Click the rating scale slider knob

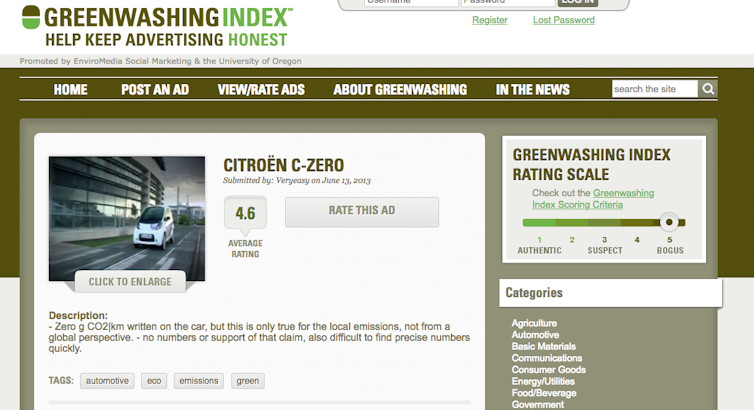(669, 222)
